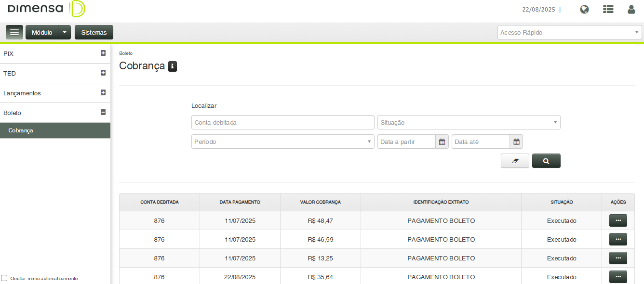Open the Módulo dropdown menu

(x=64, y=32)
